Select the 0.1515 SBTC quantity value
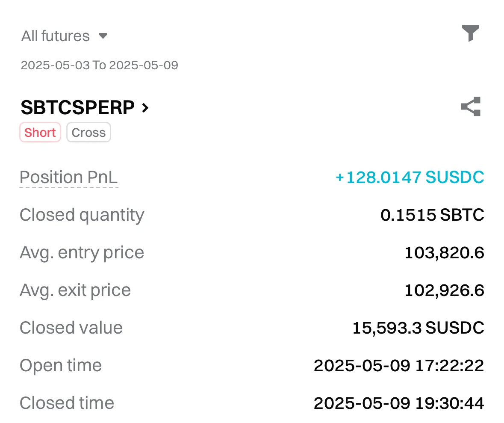 tap(432, 215)
